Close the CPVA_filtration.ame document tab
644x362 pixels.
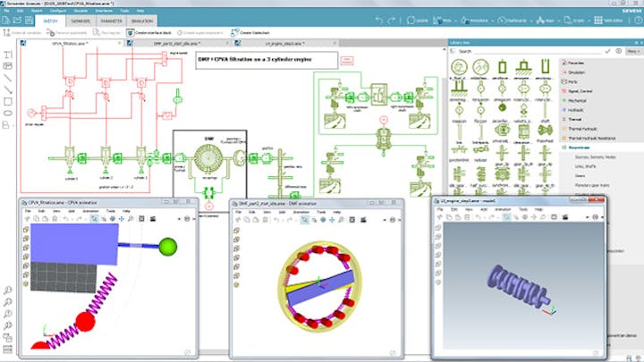(120, 43)
